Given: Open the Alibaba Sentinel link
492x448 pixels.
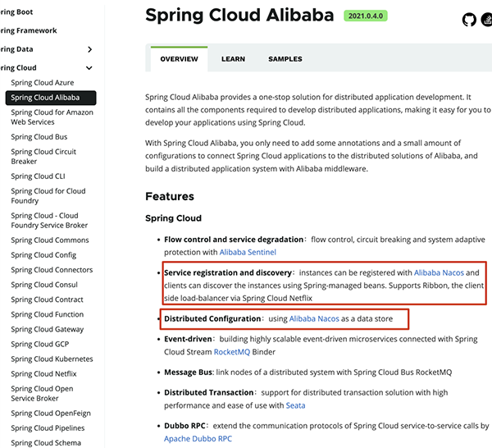Looking at the screenshot, I should [x=248, y=252].
